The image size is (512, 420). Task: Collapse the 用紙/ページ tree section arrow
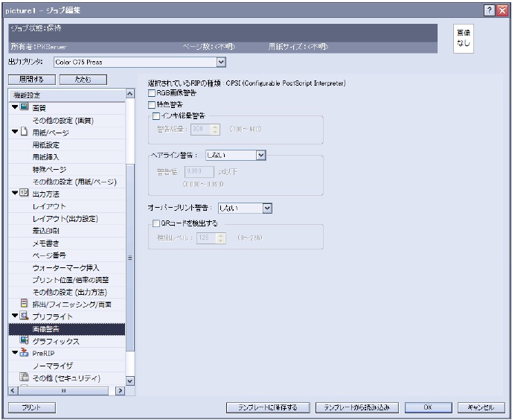(x=15, y=133)
